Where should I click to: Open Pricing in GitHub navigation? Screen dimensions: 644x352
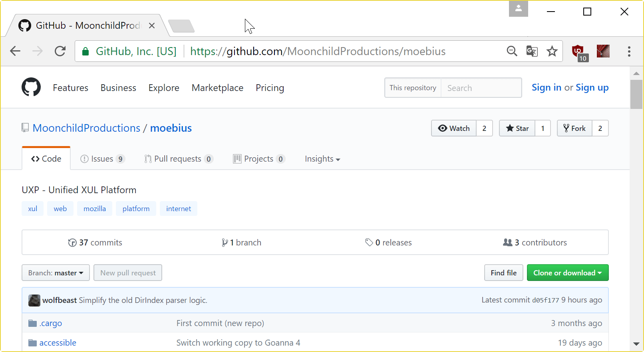point(270,88)
